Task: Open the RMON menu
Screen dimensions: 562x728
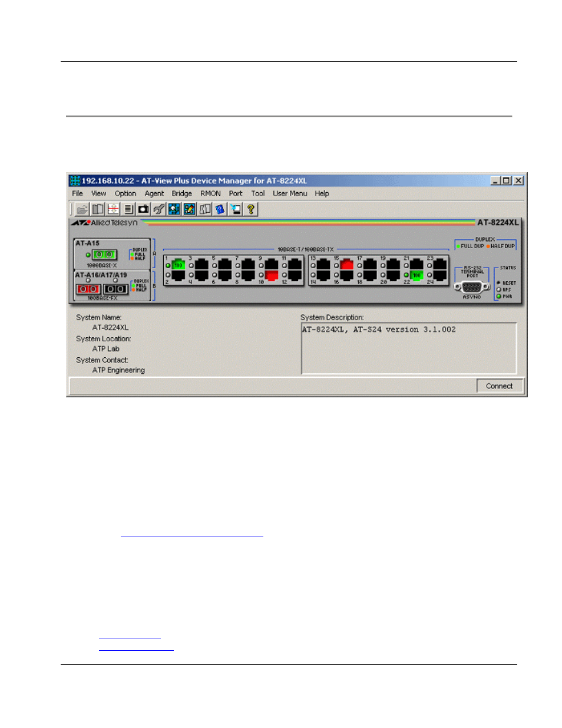Action: [210, 193]
